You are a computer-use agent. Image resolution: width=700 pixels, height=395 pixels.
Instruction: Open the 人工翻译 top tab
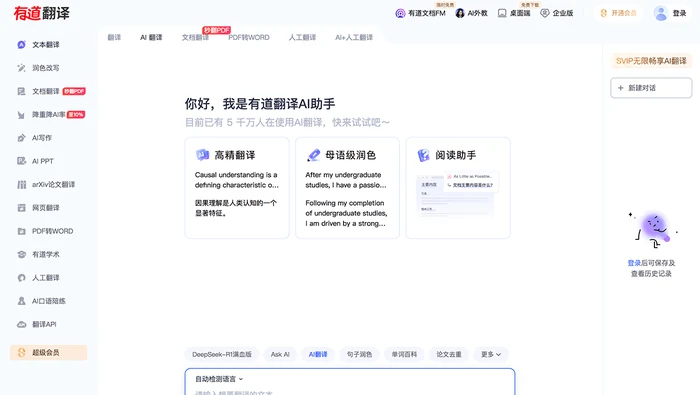(x=302, y=37)
